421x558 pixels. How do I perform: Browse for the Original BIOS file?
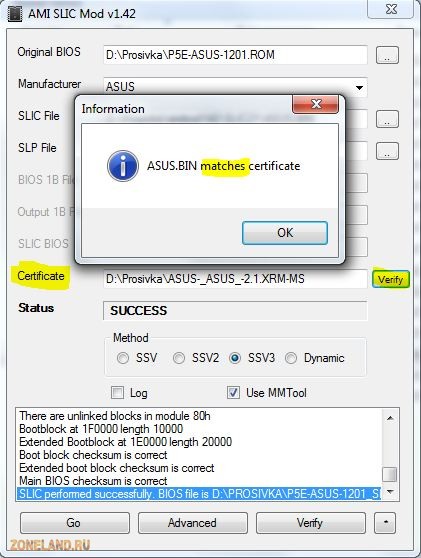[387, 55]
